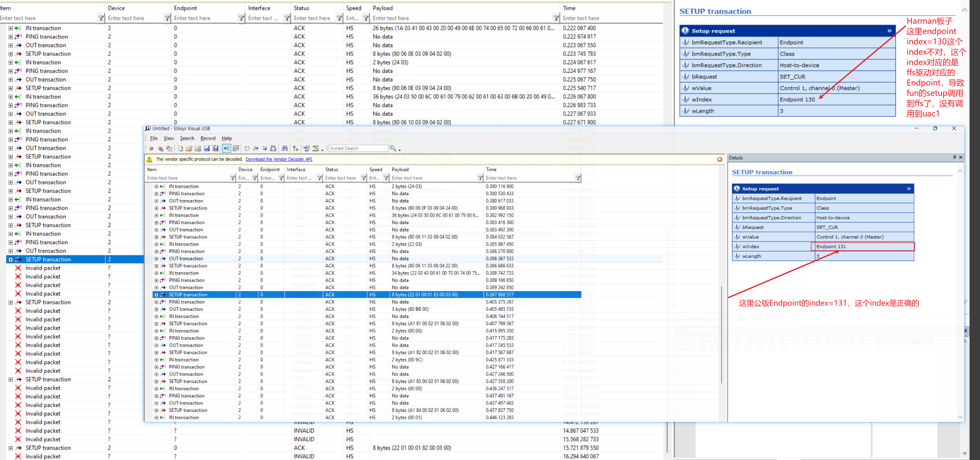
Task: Pin the Details pane with pushpin icon
Action: coord(954,158)
